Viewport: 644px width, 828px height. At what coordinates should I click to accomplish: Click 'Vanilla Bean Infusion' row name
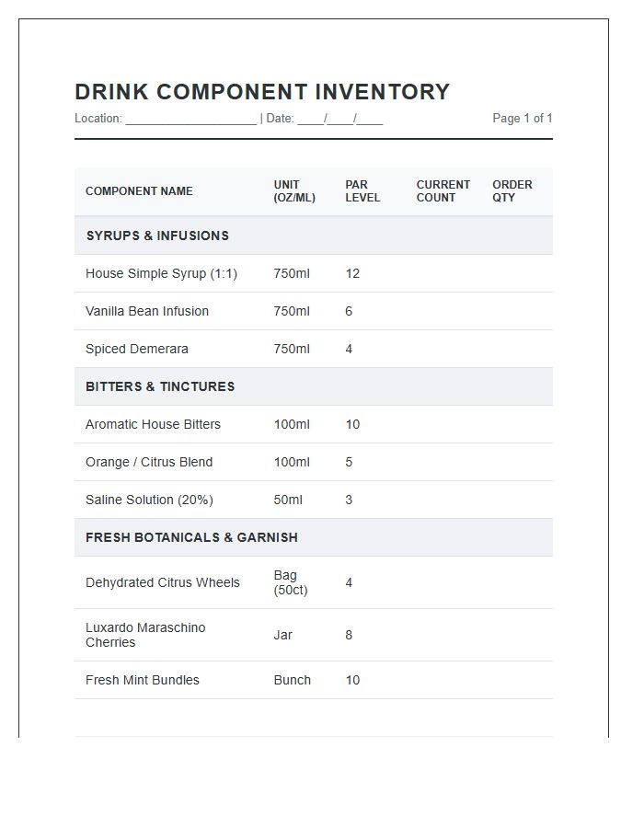[x=147, y=311]
